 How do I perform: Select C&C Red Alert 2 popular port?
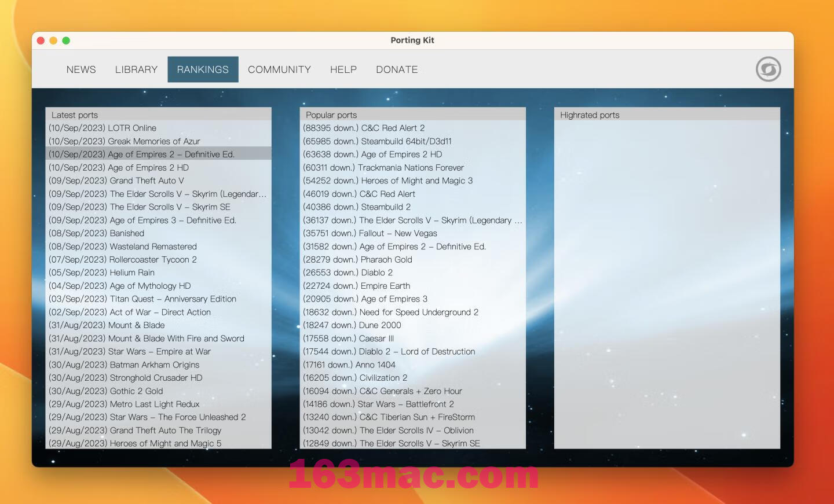coord(413,128)
